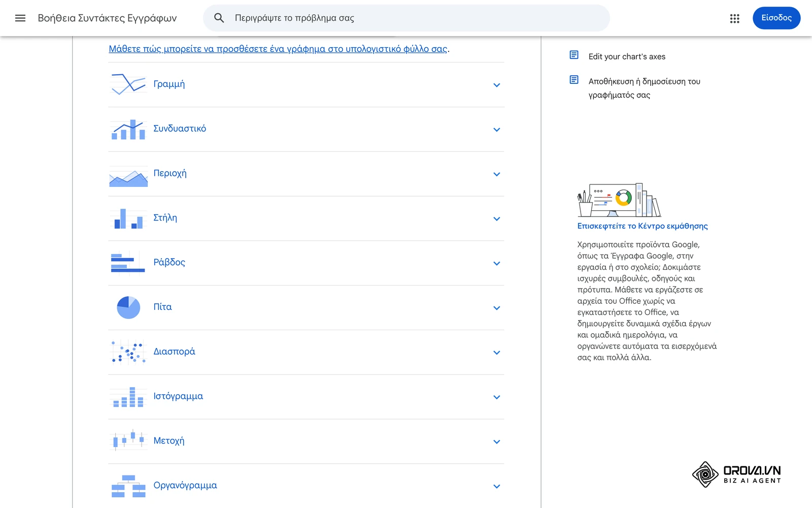Click the article icon beside Edit your chart's axes
812x508 pixels.
point(574,55)
